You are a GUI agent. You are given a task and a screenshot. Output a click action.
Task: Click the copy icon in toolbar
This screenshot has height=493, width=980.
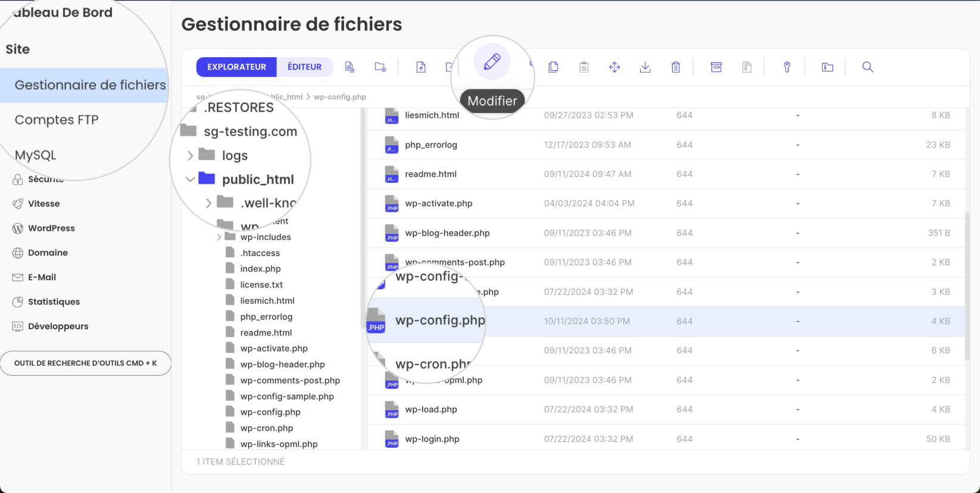553,67
